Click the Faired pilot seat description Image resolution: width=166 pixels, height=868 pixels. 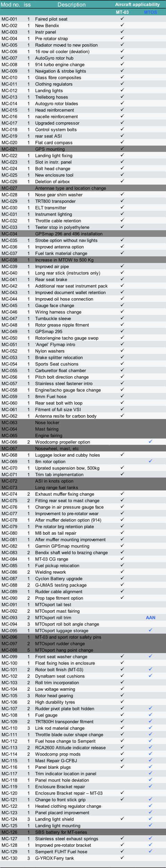tap(51, 19)
